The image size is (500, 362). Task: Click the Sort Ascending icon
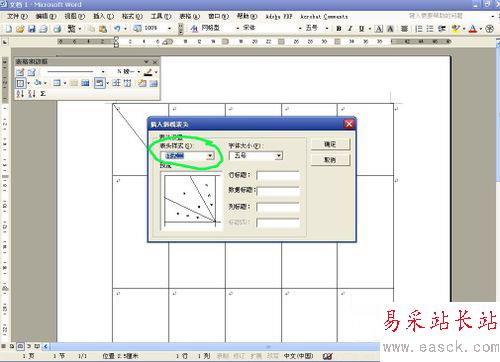click(x=20, y=94)
